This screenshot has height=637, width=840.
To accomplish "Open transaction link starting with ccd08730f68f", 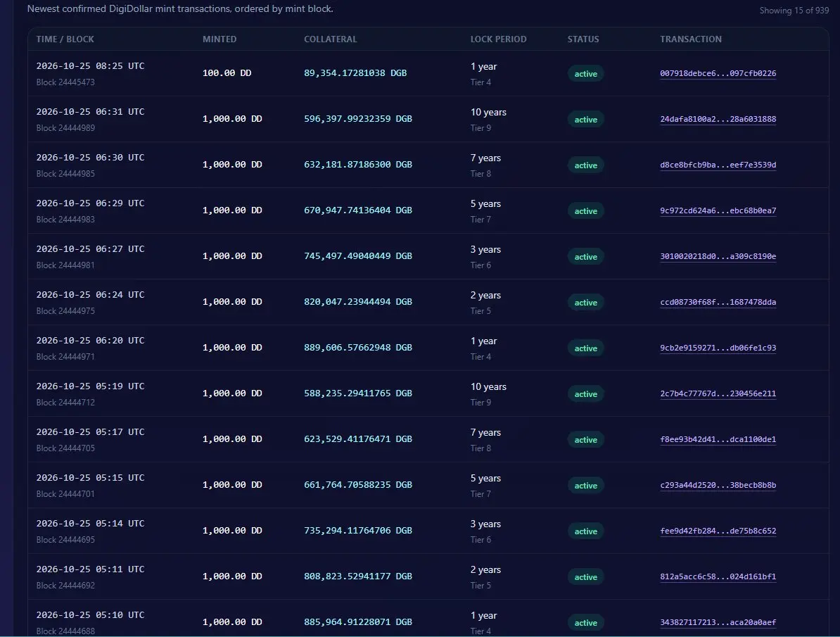I will pos(718,302).
